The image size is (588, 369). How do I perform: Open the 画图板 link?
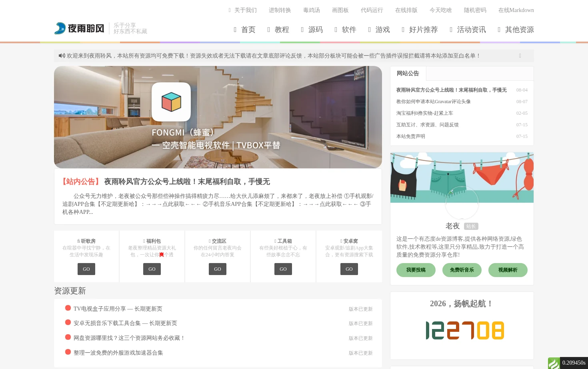(x=340, y=10)
